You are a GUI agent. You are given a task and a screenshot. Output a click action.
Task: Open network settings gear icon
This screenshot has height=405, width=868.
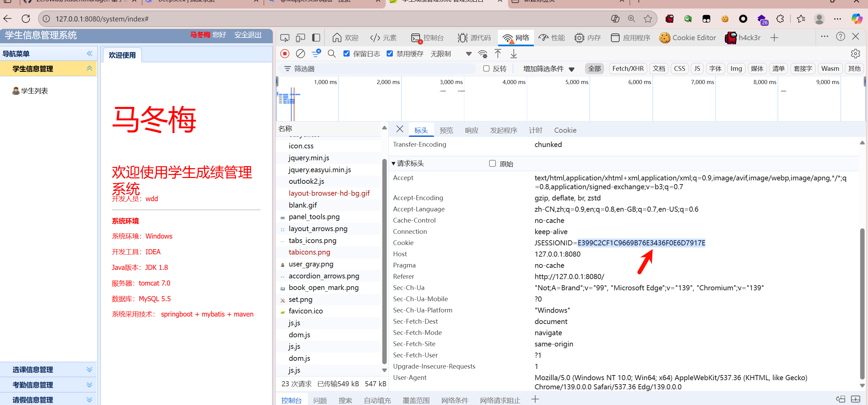[x=855, y=54]
